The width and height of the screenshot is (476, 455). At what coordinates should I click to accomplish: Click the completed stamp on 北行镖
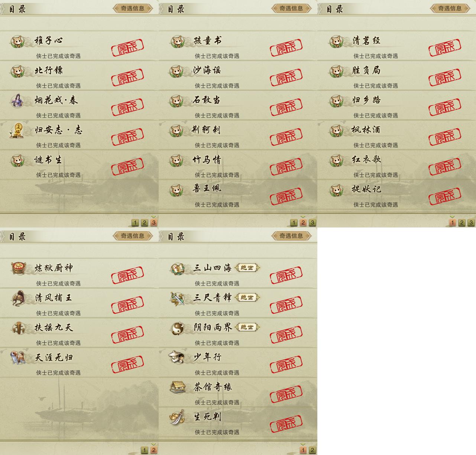coord(127,77)
